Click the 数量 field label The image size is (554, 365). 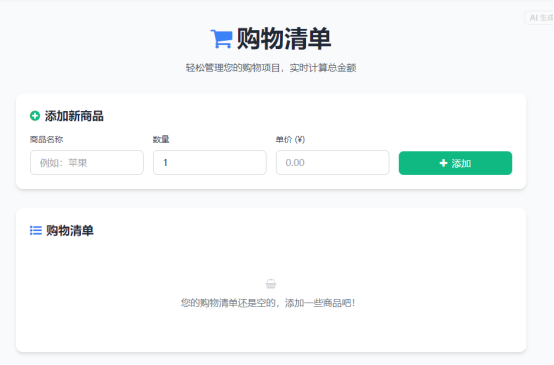161,140
